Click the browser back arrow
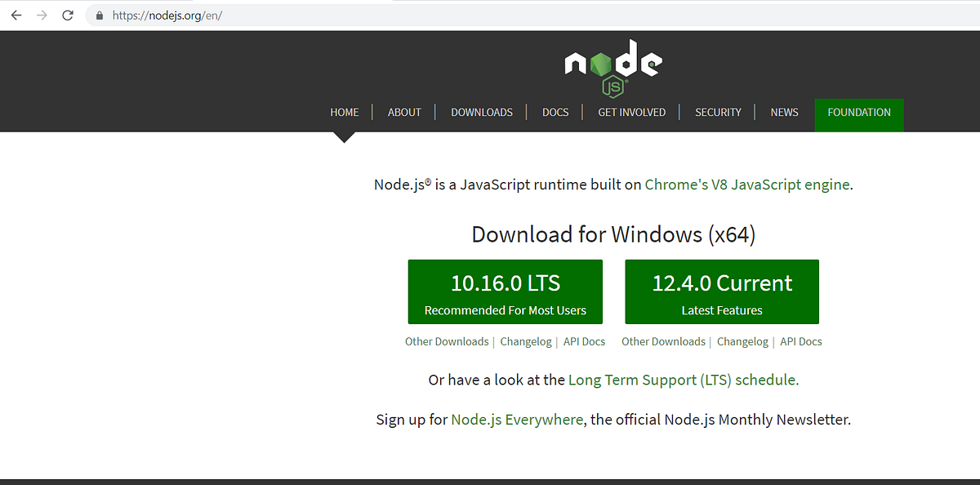This screenshot has width=980, height=485. pyautogui.click(x=16, y=15)
